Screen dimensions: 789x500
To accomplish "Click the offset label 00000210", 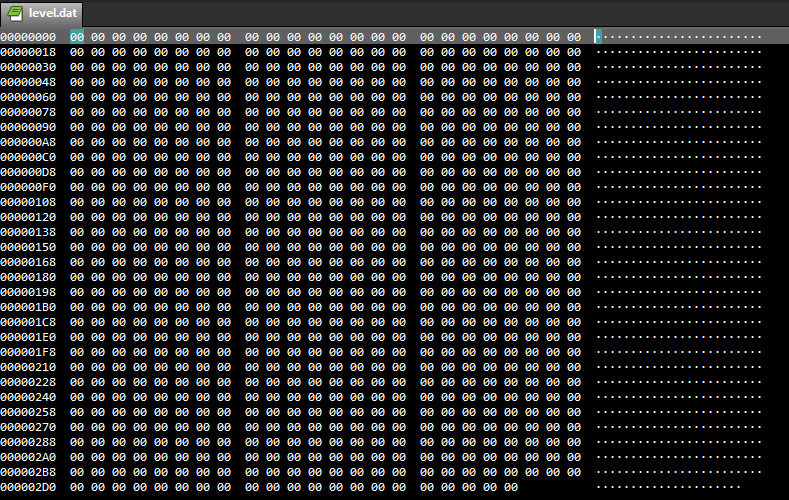I will point(28,367).
